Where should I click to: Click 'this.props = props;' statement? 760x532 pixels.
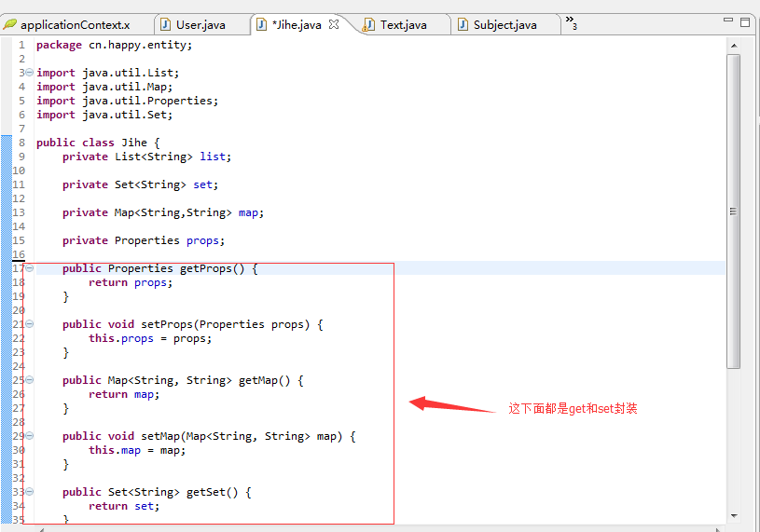[150, 338]
